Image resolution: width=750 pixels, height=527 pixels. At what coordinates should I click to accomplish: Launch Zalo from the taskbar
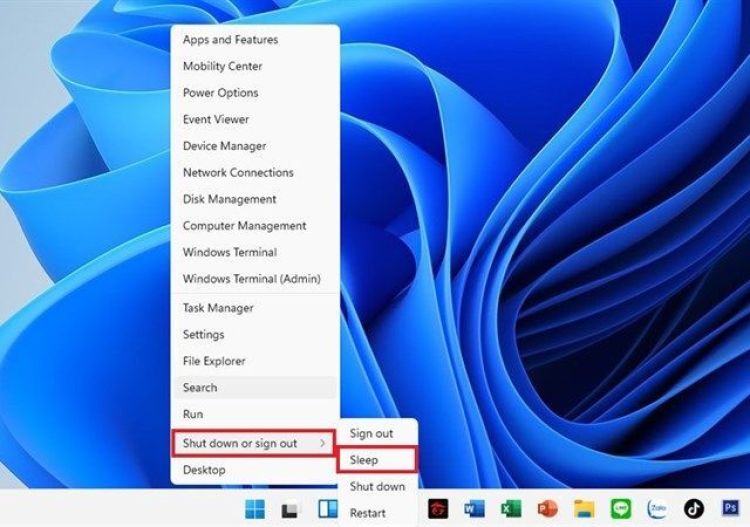click(x=657, y=508)
